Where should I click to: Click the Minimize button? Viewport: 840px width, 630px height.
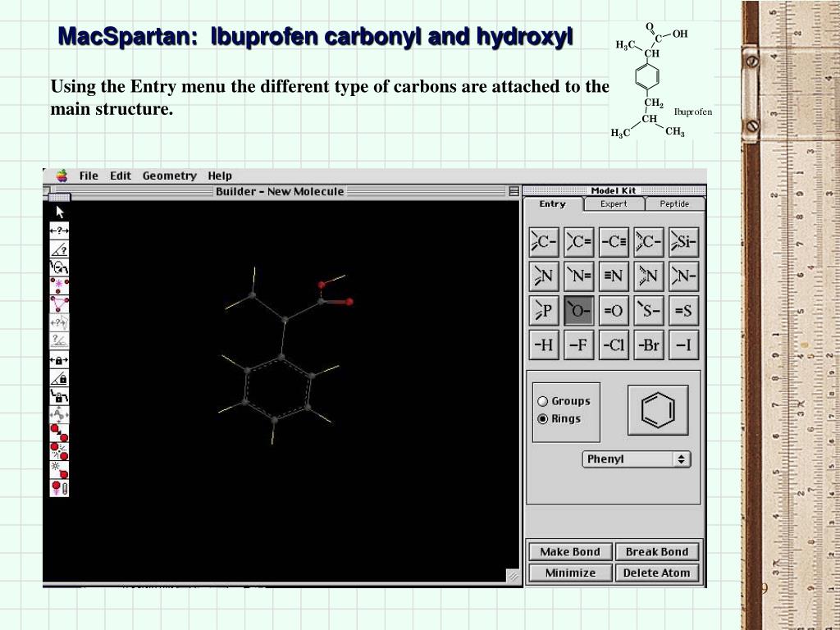point(570,573)
